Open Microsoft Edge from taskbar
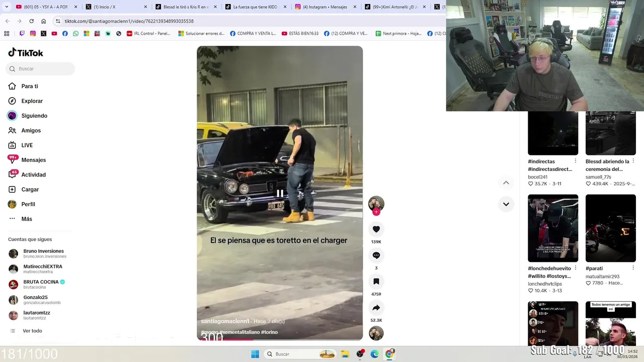Viewport: 644px width, 362px height. (374, 354)
